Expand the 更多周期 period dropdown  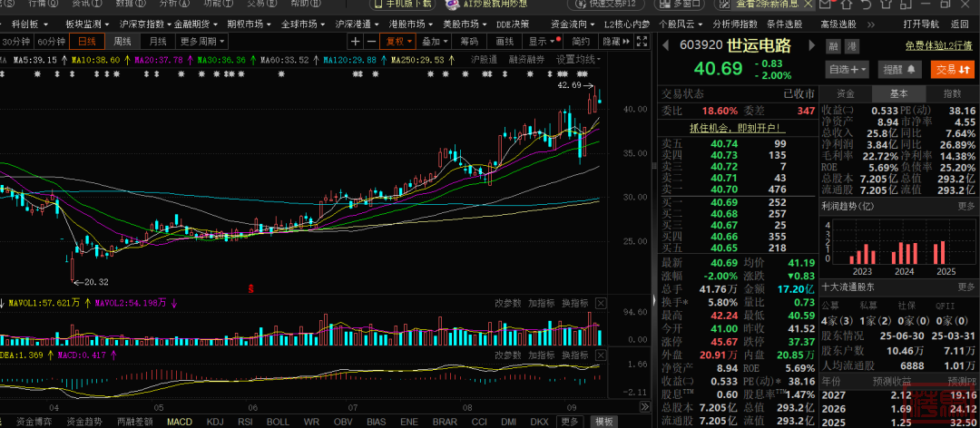coord(201,41)
